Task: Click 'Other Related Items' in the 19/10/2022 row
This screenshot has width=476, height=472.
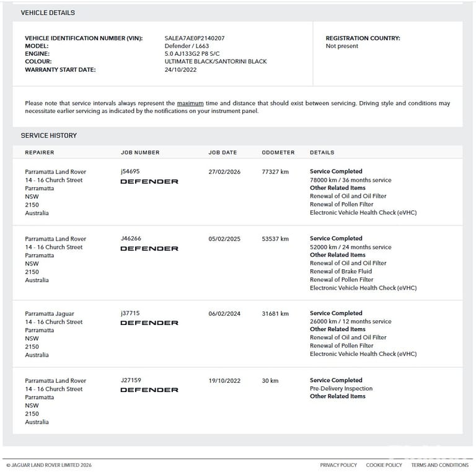Action: click(338, 396)
